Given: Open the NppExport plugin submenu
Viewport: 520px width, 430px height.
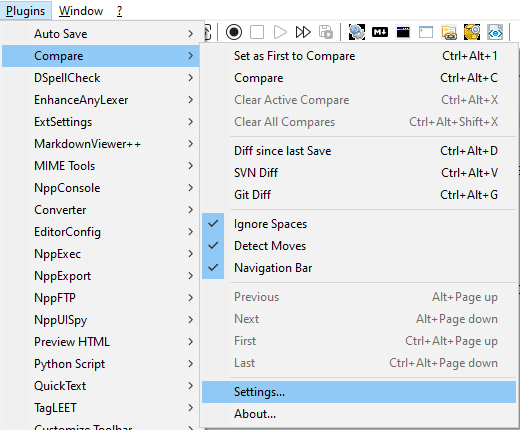Looking at the screenshot, I should (x=100, y=276).
